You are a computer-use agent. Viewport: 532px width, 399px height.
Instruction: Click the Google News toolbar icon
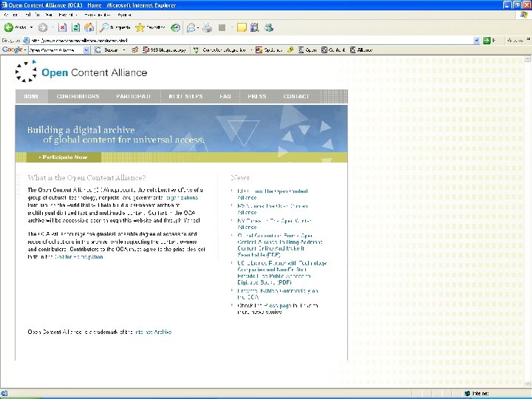134,50
